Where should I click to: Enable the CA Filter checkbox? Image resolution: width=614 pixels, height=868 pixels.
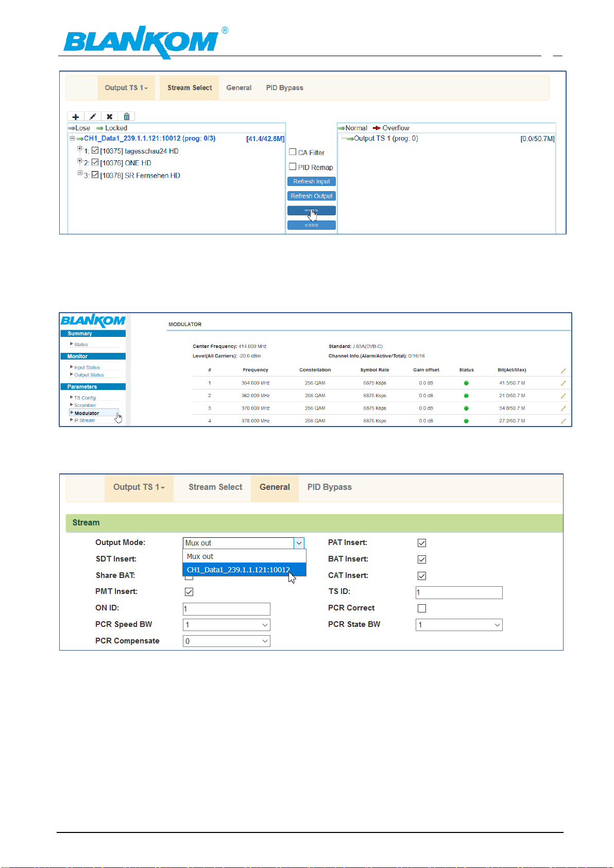(293, 152)
